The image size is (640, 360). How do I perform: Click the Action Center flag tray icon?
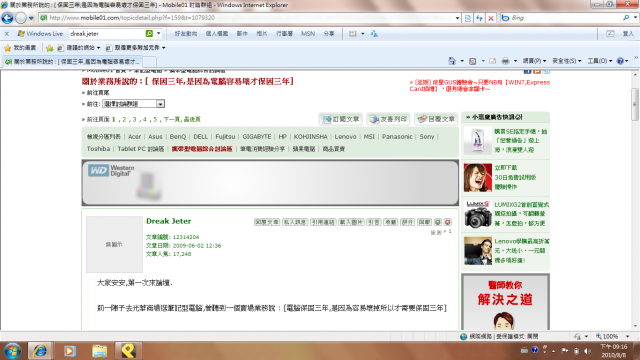564,351
